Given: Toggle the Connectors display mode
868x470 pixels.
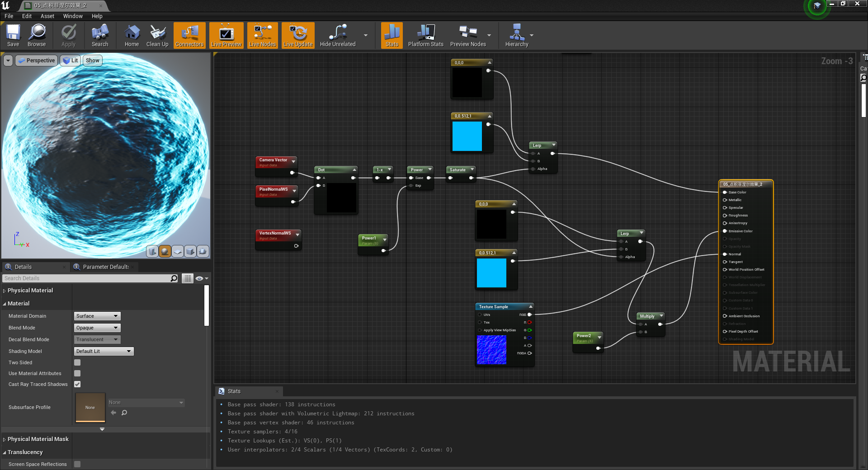Looking at the screenshot, I should (189, 35).
